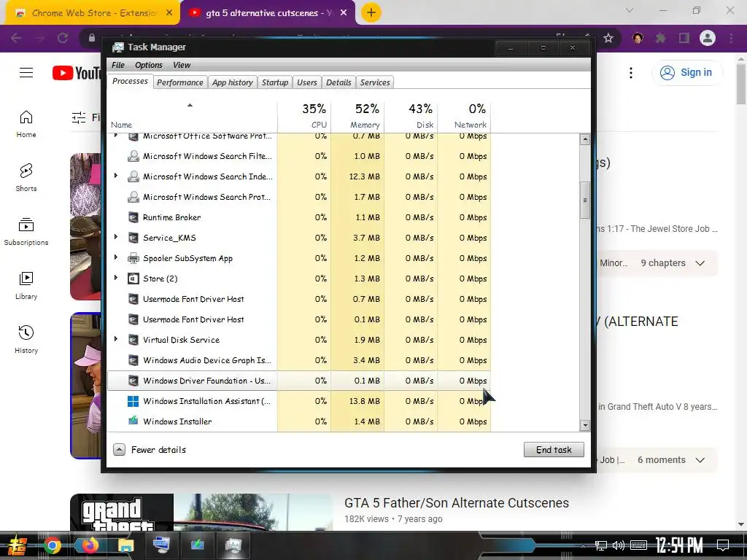Switch to the Users tab
The height and width of the screenshot is (560, 747).
click(x=307, y=82)
